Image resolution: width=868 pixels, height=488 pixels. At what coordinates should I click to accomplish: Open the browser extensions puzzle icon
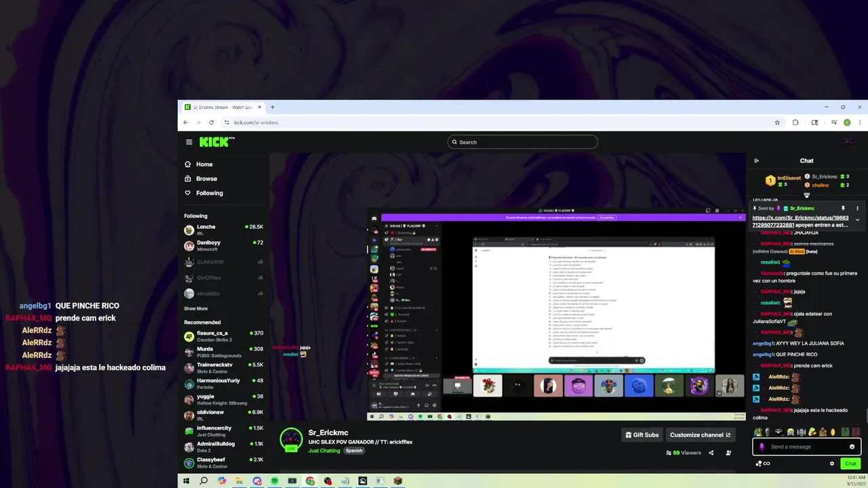(795, 123)
